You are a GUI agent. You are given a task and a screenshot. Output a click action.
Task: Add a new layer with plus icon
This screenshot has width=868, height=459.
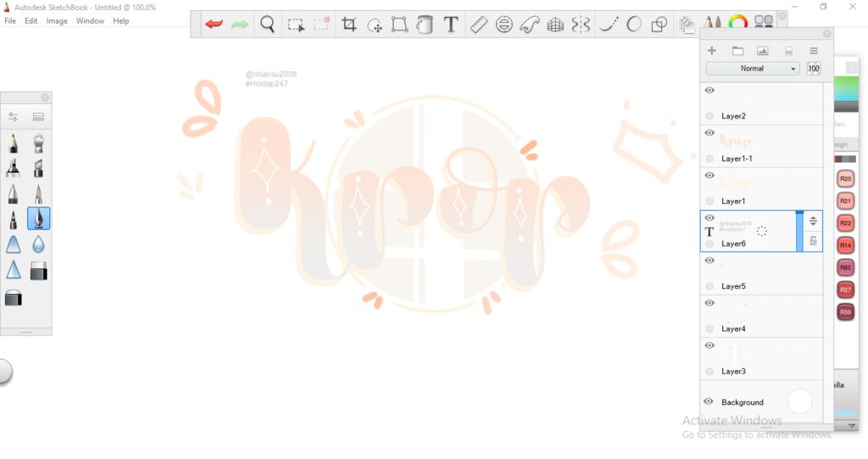tap(712, 50)
